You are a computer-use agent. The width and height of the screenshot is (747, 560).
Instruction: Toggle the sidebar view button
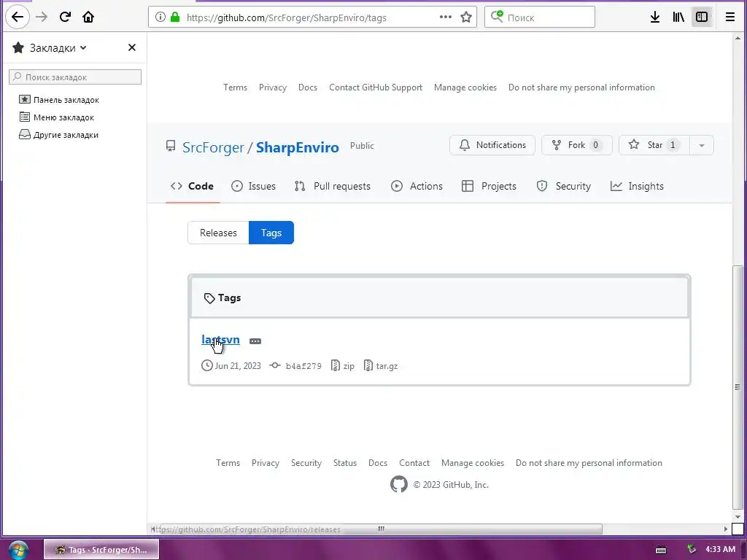coord(702,17)
